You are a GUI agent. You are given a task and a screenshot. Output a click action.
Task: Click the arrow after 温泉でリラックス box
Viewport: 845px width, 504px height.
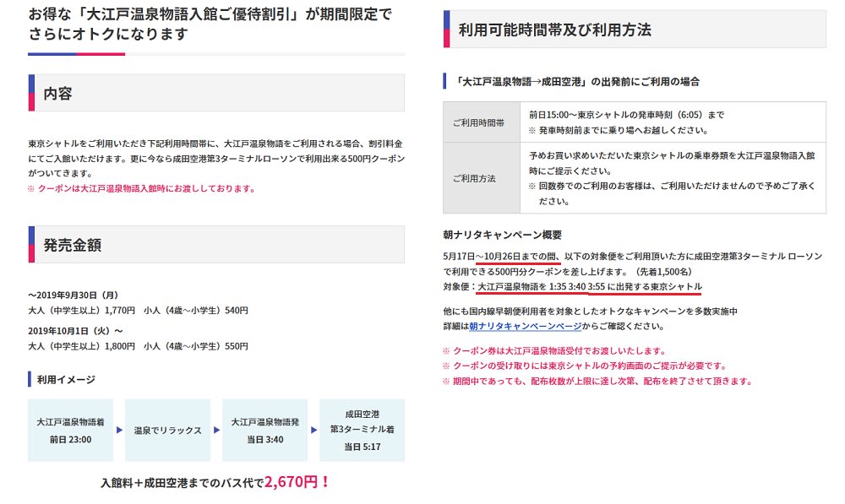216,431
